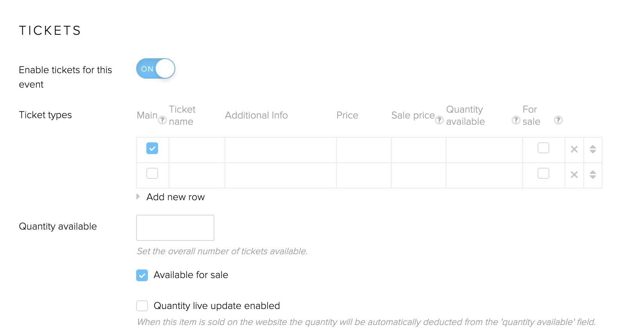Delete the second ticket type row
This screenshot has width=644, height=334.
pyautogui.click(x=574, y=175)
